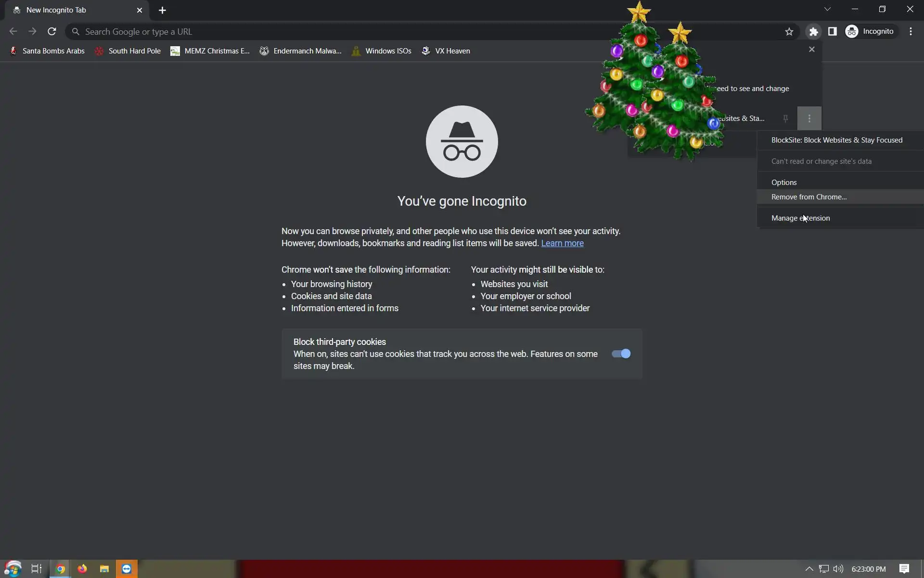
Task: Choose Manage extension from menu
Action: (x=800, y=218)
